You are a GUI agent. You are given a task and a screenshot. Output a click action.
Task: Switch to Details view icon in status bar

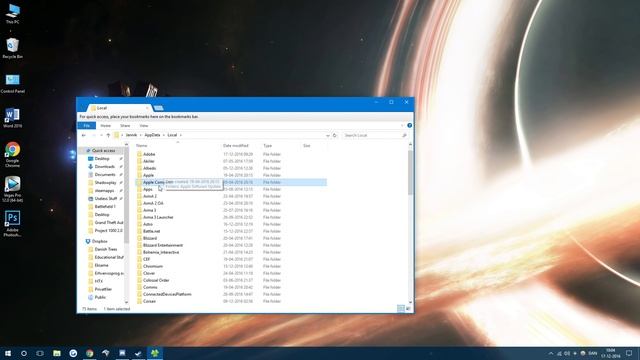click(x=401, y=309)
